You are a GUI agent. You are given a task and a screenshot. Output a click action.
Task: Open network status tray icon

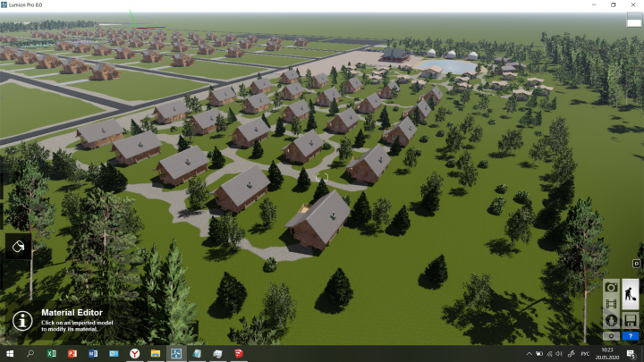click(x=549, y=353)
